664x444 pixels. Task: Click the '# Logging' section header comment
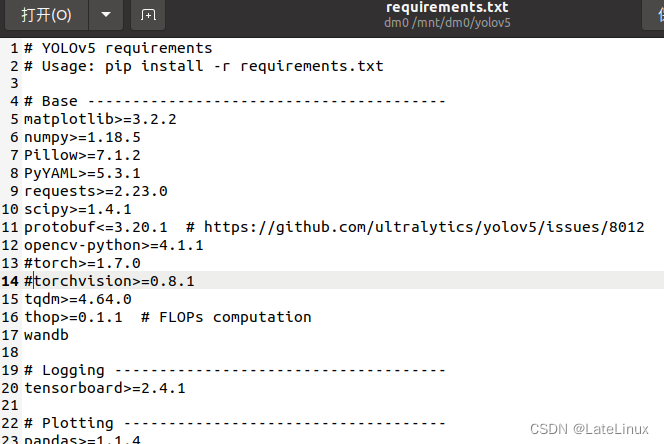click(x=64, y=370)
